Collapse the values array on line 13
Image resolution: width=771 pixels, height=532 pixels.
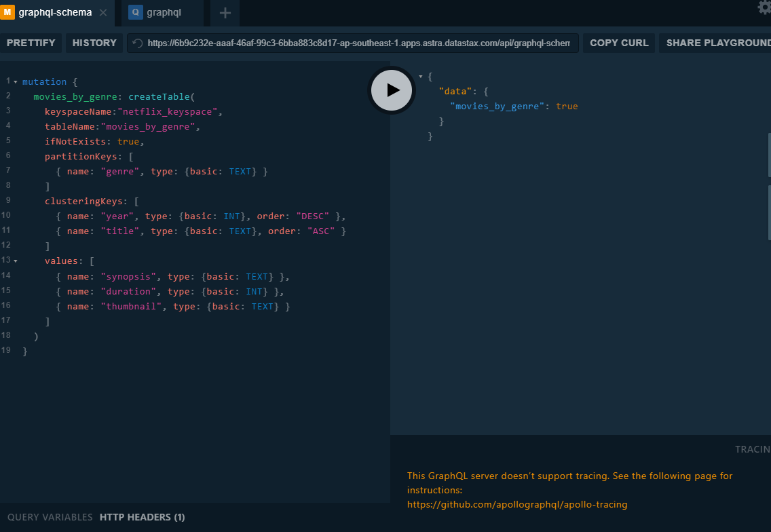15,260
